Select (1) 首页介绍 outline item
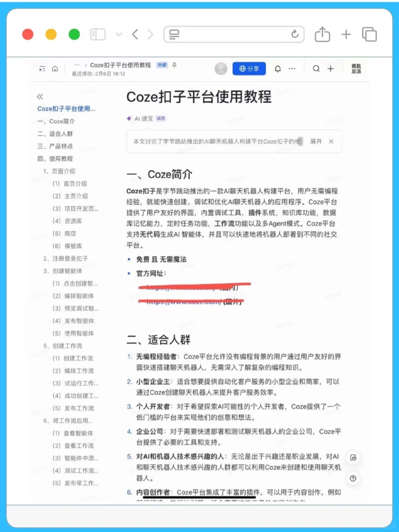 coord(70,184)
